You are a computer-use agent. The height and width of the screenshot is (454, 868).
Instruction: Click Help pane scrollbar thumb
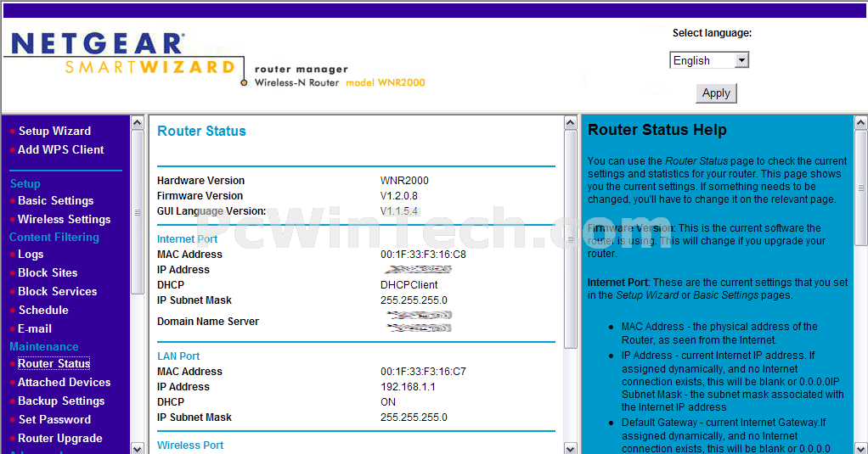pyautogui.click(x=861, y=188)
